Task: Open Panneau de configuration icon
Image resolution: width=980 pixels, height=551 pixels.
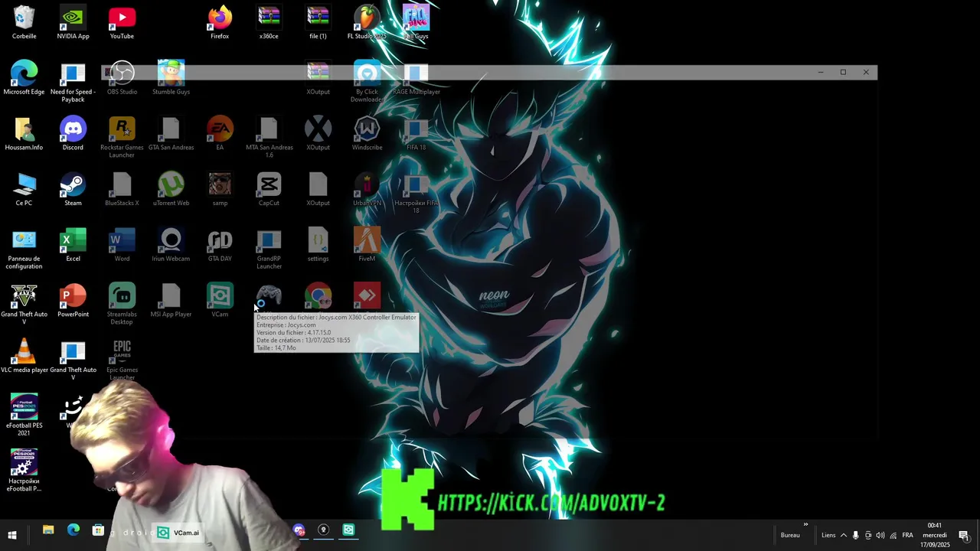Action: pyautogui.click(x=24, y=249)
